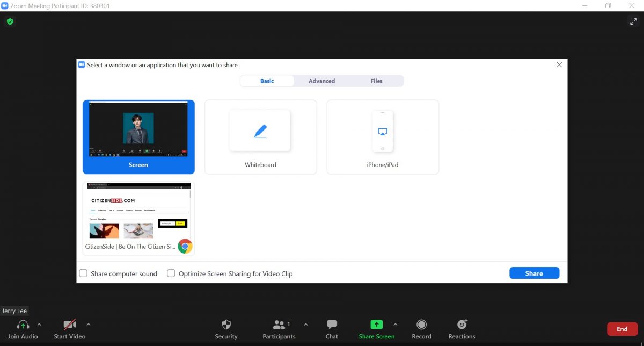Switch to the Advanced tab
644x346 pixels.
pos(321,81)
